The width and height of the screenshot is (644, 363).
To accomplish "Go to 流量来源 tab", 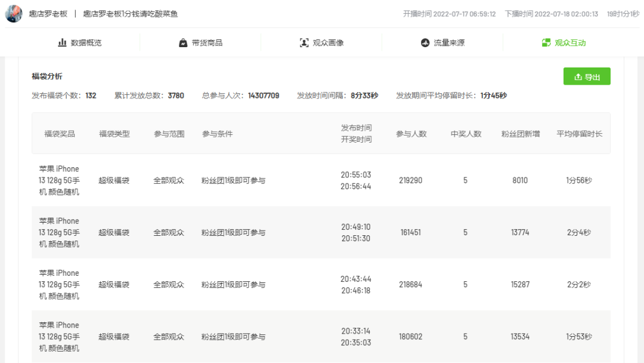I will click(x=442, y=43).
